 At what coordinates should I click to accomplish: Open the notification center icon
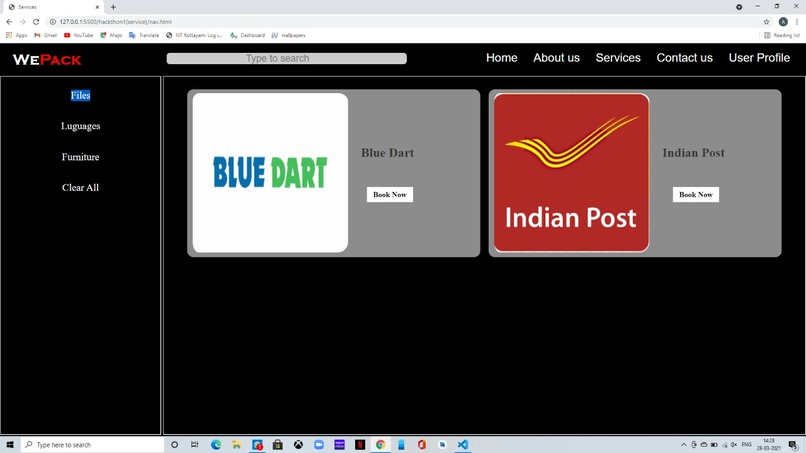[x=793, y=444]
